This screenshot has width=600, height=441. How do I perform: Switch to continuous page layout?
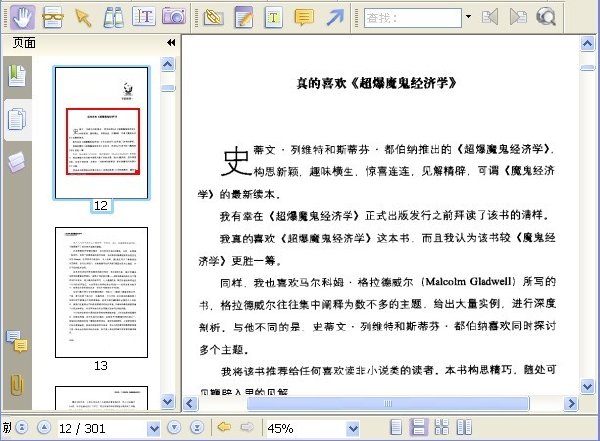[x=419, y=427]
